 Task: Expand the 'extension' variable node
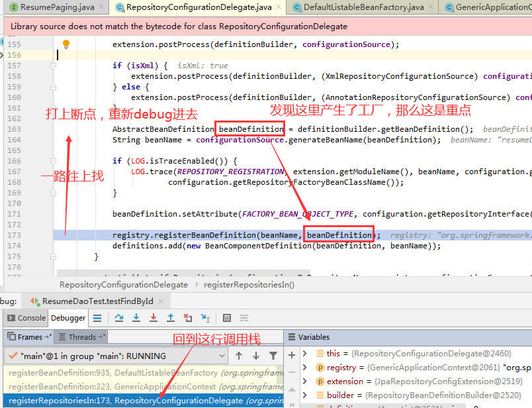tap(304, 381)
